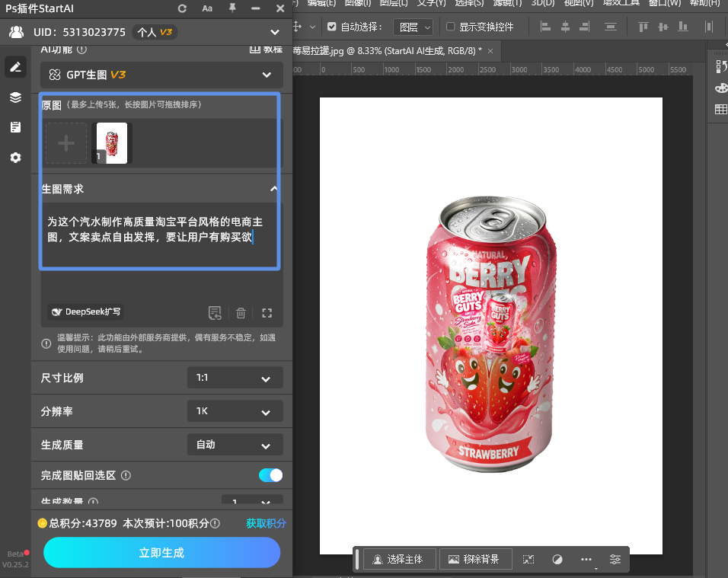Viewport: 728px width, 578px height.
Task: Open the layers stack icon in sidebar
Action: point(15,97)
